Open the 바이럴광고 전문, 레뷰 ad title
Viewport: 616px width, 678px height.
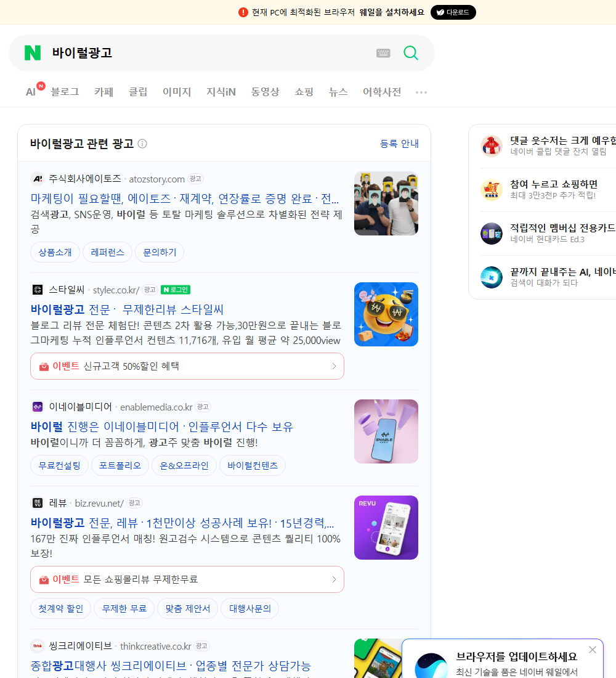(x=182, y=523)
